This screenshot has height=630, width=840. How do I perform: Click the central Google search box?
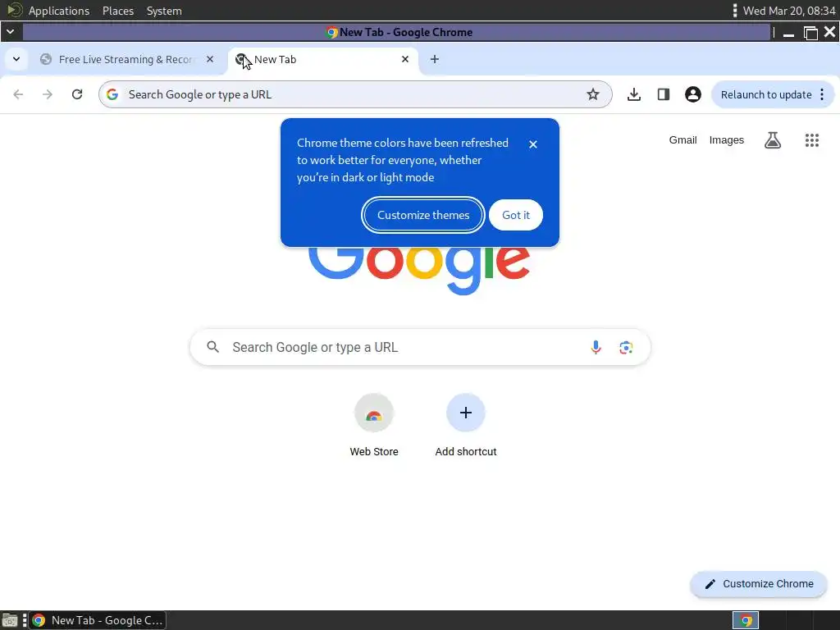(x=420, y=347)
